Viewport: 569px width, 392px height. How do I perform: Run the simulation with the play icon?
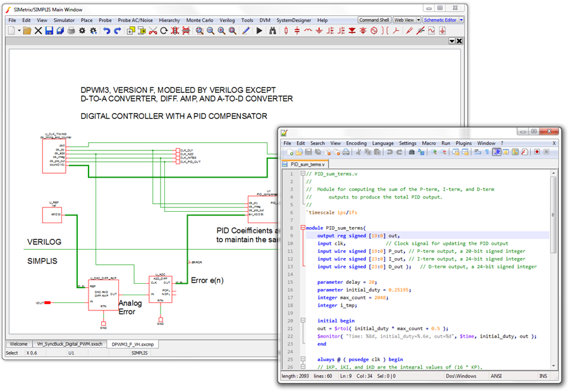pos(259,30)
